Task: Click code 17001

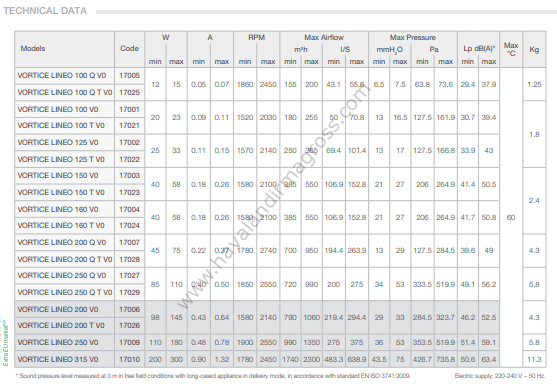Action: tap(129, 109)
